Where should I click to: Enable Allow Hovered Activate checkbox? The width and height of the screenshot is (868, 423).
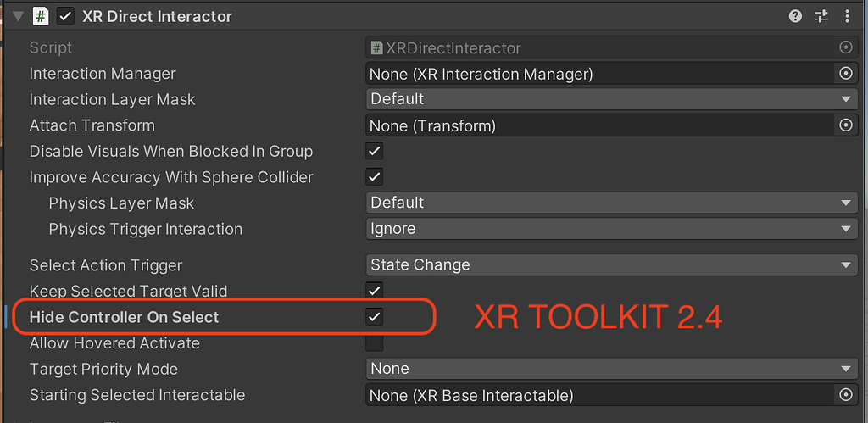point(374,343)
